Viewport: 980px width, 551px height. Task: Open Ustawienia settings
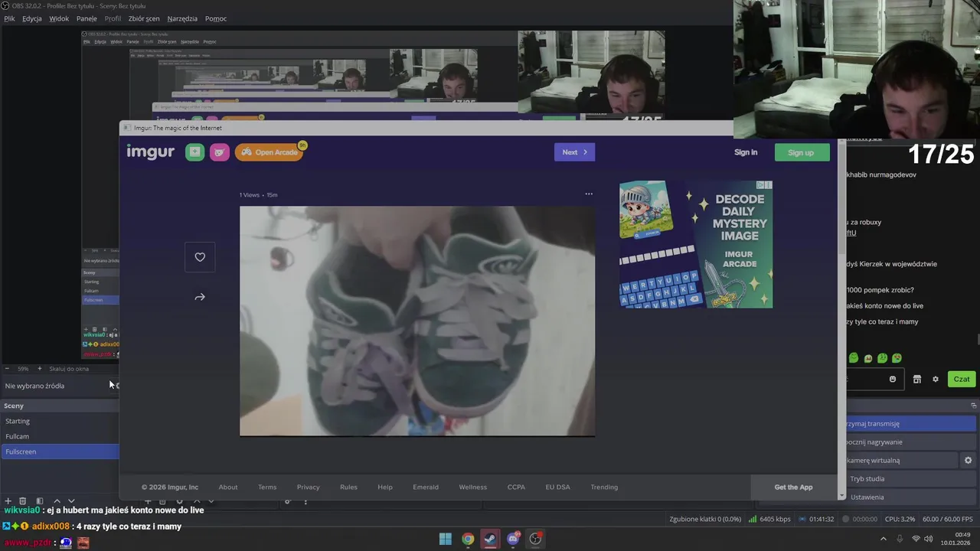coord(911,497)
